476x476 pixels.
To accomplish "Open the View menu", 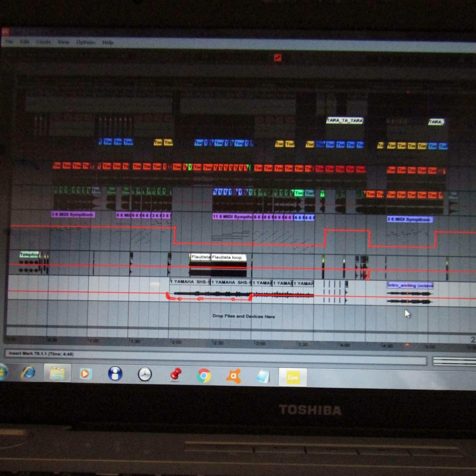I will click(63, 42).
